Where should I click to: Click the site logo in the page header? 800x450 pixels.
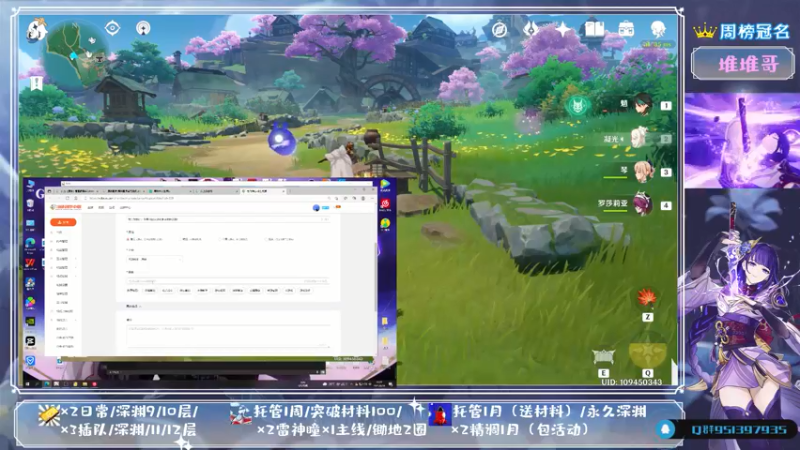pyautogui.click(x=66, y=207)
